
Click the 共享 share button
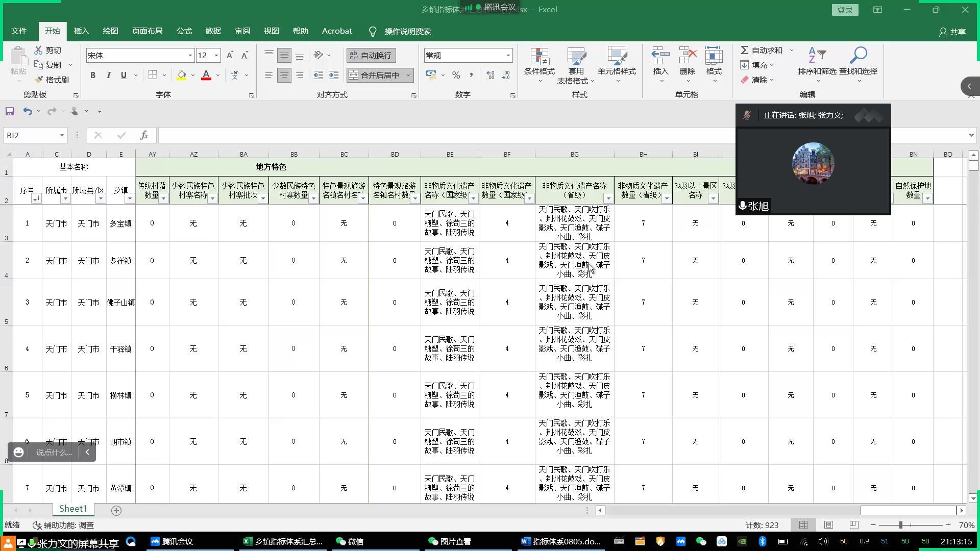(952, 32)
